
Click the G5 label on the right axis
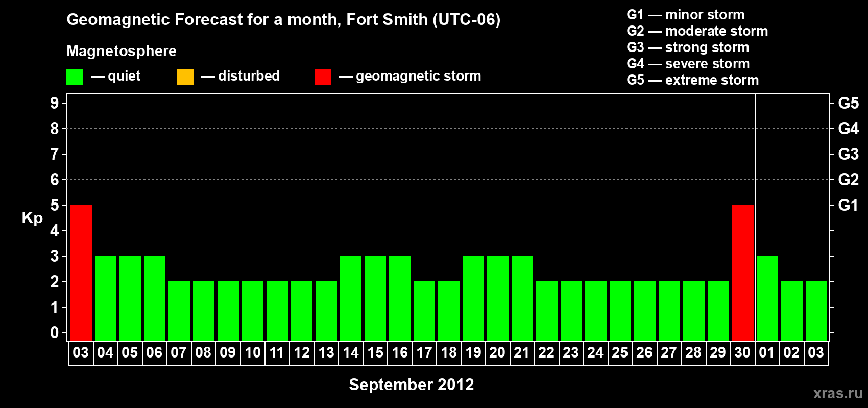[848, 103]
